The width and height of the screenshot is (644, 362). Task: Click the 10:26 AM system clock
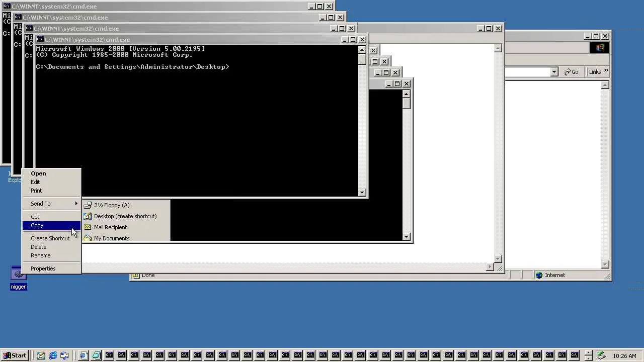624,356
